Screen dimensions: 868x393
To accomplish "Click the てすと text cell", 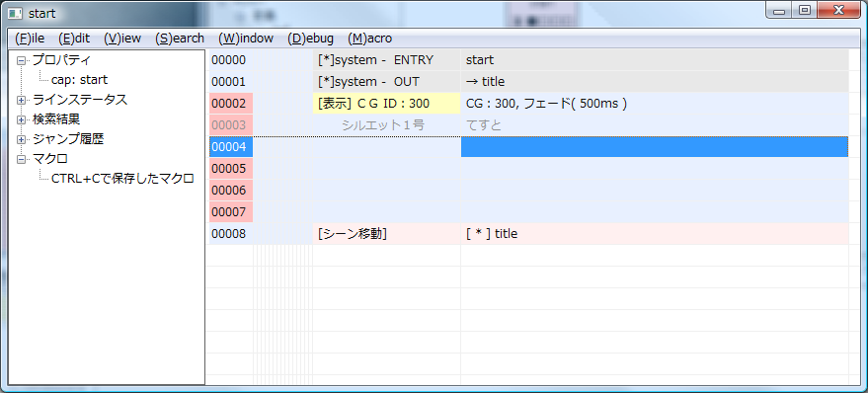I will (x=655, y=125).
